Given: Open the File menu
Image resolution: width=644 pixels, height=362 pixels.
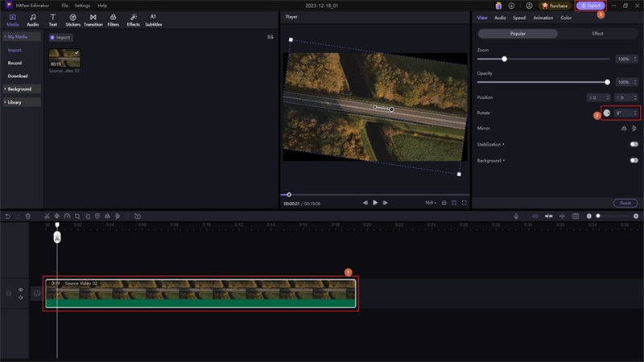Looking at the screenshot, I should pyautogui.click(x=64, y=6).
